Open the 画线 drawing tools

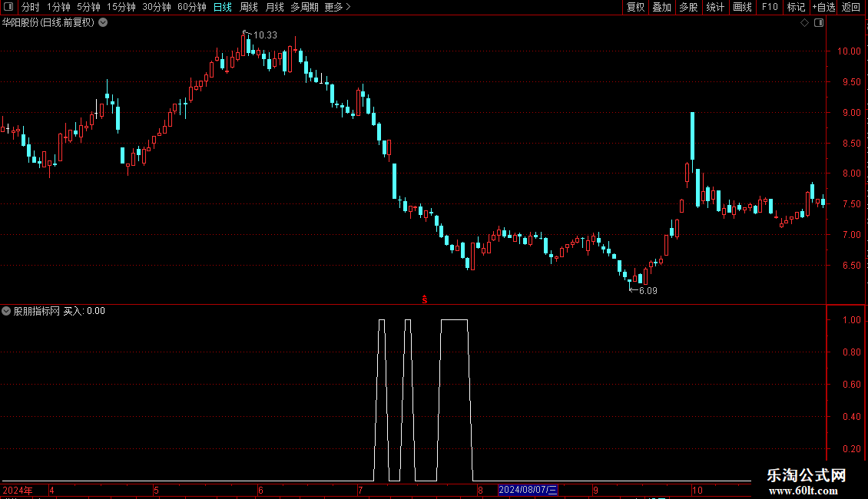(x=742, y=7)
